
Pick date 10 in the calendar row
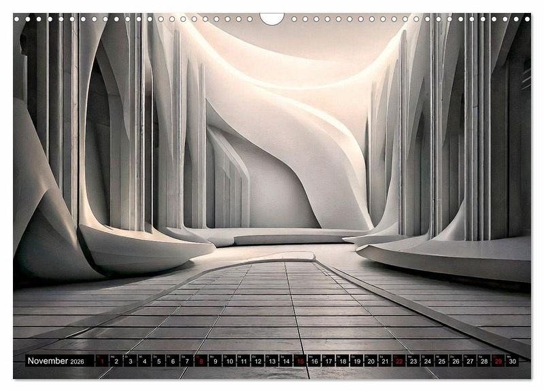(229, 361)
